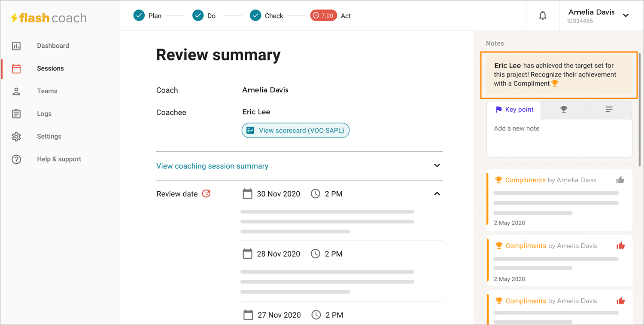Open View coaching session summary link
The width and height of the screenshot is (644, 325).
[213, 166]
